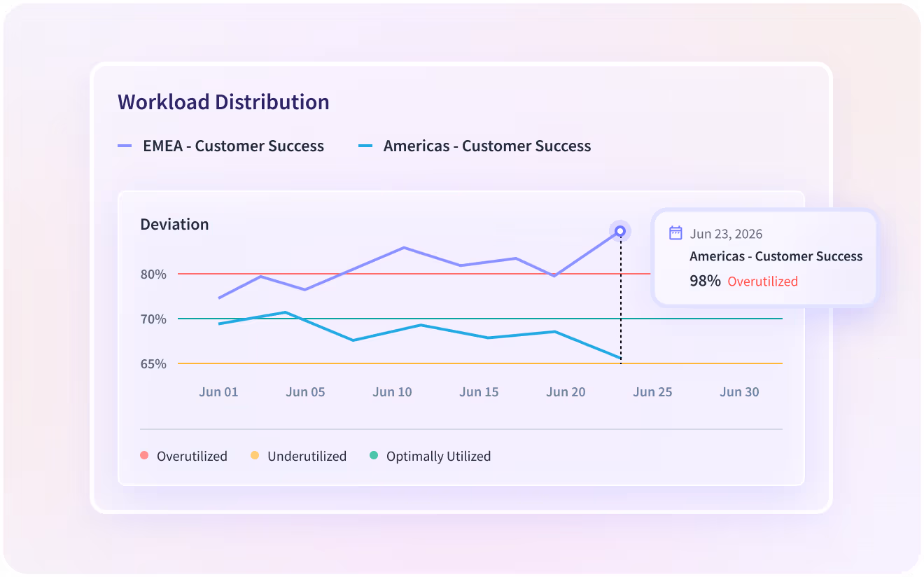
Task: Click the Workload Distribution title
Action: pos(223,102)
